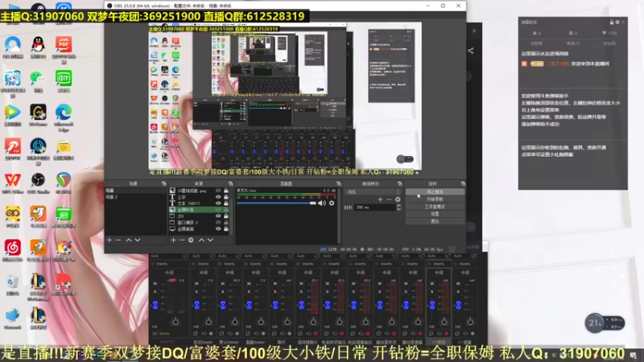Open the Recycle Bin desktop icon

[13, 282]
